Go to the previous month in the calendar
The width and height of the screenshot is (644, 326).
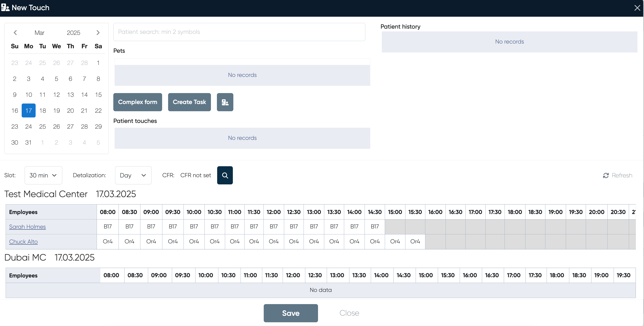pyautogui.click(x=15, y=33)
